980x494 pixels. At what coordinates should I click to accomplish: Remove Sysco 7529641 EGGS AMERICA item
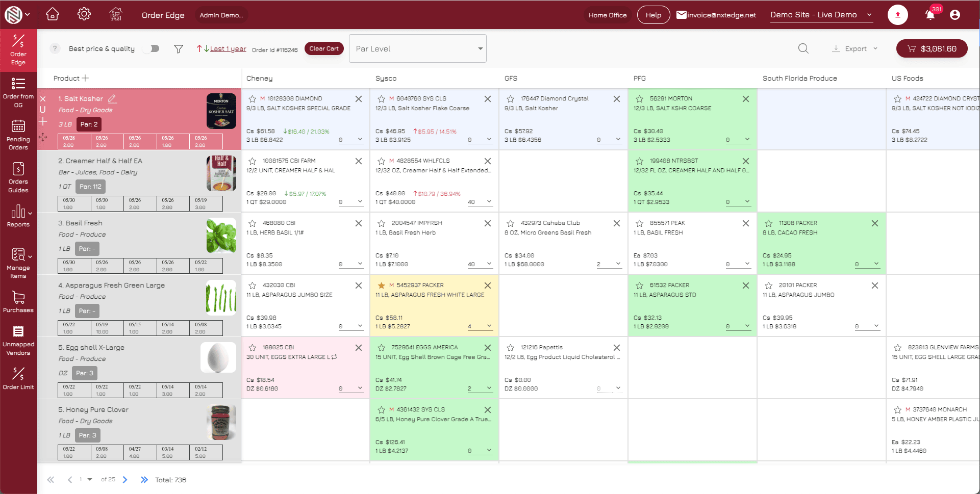tap(488, 348)
